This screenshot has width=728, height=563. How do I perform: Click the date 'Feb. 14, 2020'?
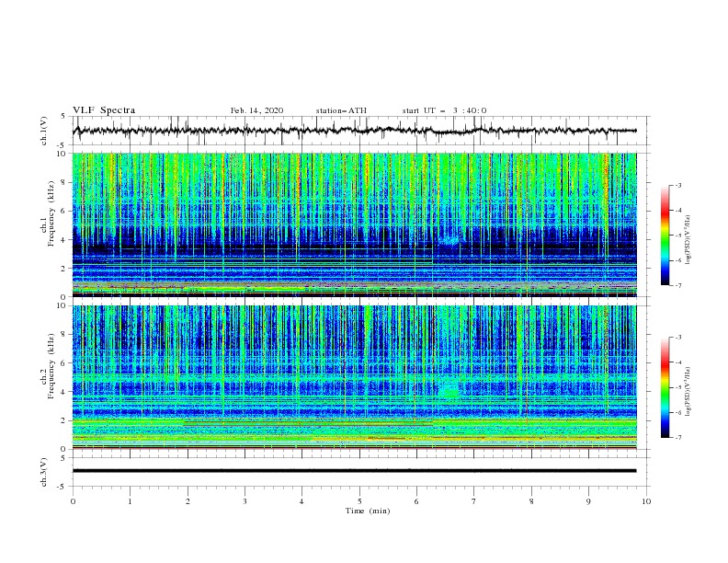coord(256,110)
